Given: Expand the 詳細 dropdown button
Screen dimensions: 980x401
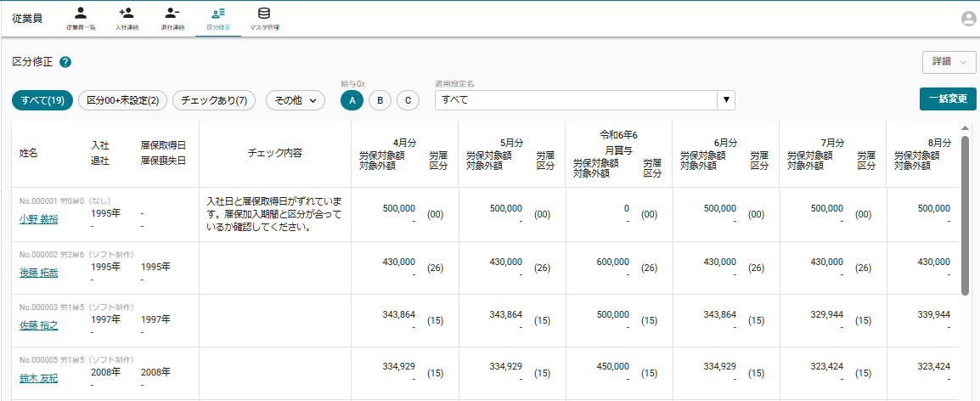Looking at the screenshot, I should [x=949, y=62].
